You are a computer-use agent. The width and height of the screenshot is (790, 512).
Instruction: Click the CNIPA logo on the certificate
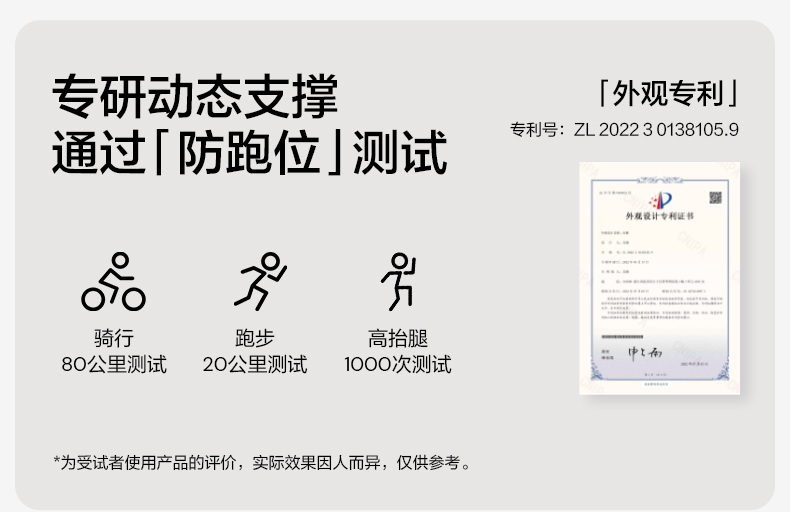[660, 200]
